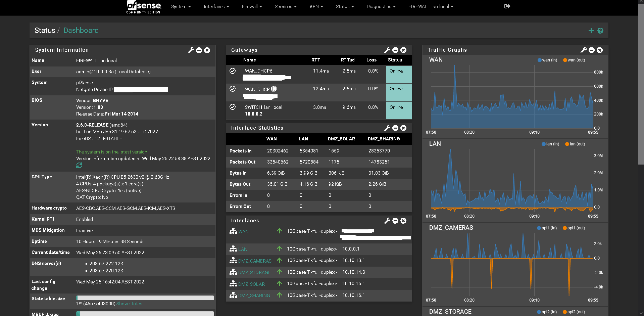This screenshot has width=644, height=316.
Task: Toggle the opt1 (out) legend series
Action: click(574, 228)
